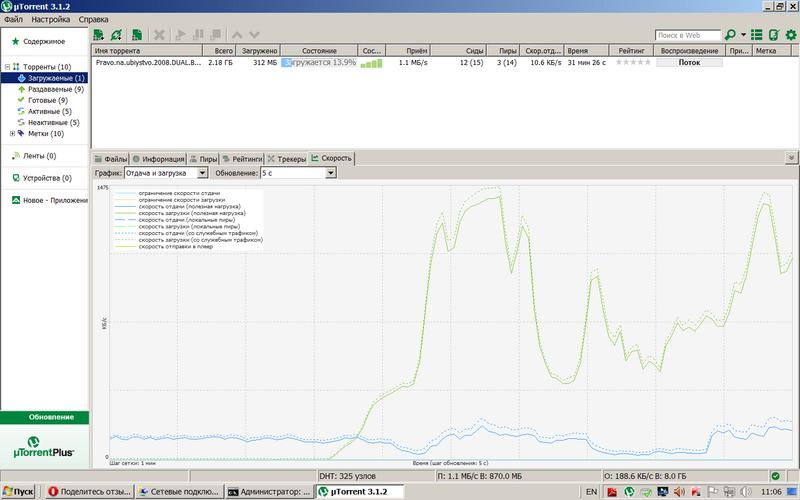
Task: Click the remote/device toolbar icon
Action: click(x=773, y=35)
